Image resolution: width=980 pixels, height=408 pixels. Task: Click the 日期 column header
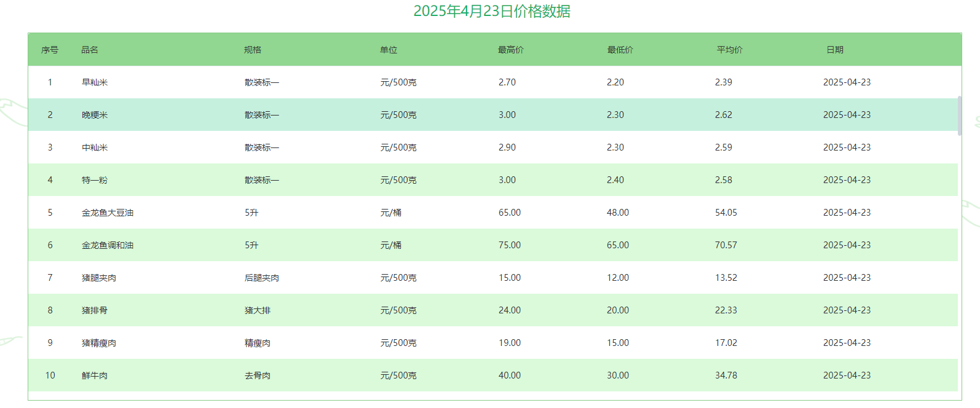coord(835,50)
